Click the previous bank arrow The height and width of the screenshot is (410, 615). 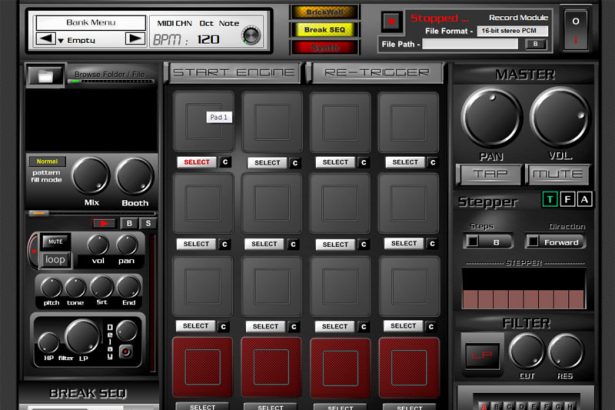(45, 39)
